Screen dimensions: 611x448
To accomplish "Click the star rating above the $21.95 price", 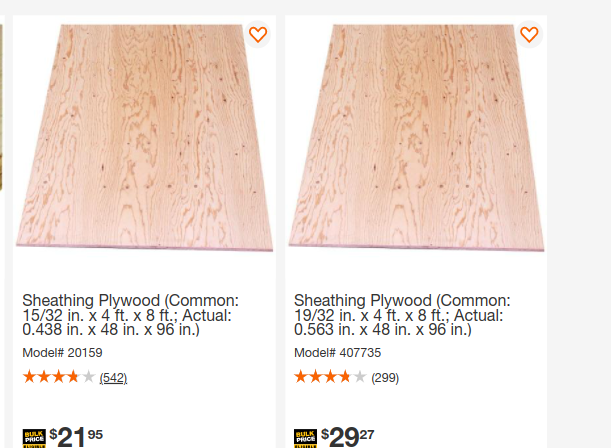I will pyautogui.click(x=59, y=377).
